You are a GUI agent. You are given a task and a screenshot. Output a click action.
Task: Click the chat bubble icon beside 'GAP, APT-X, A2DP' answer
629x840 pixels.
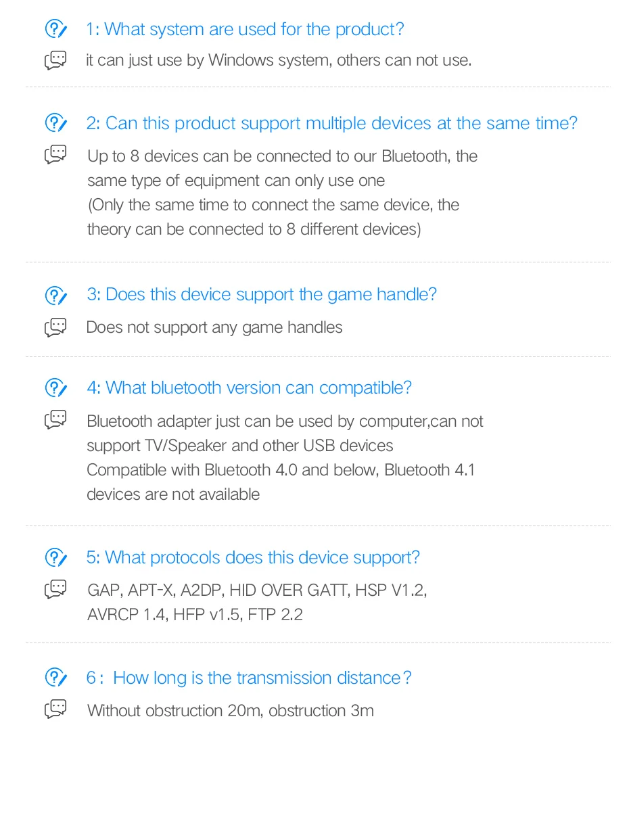pyautogui.click(x=55, y=590)
